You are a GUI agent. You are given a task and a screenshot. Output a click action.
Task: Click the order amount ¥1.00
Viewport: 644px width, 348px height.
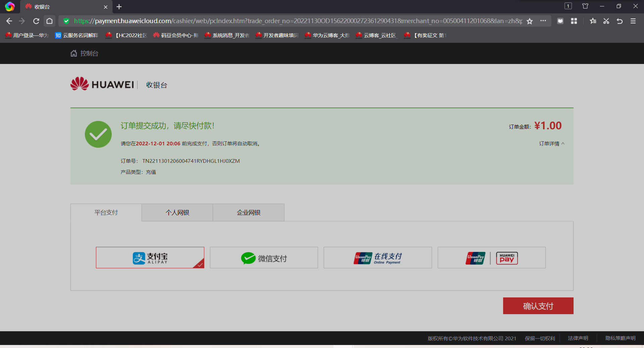tap(548, 126)
